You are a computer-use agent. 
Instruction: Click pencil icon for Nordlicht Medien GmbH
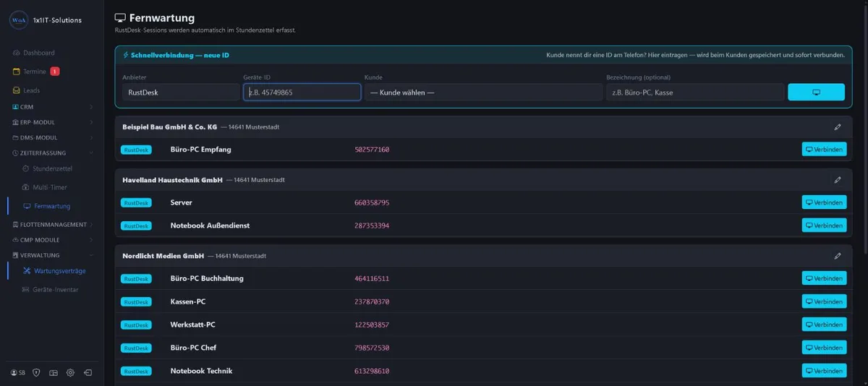tap(838, 256)
